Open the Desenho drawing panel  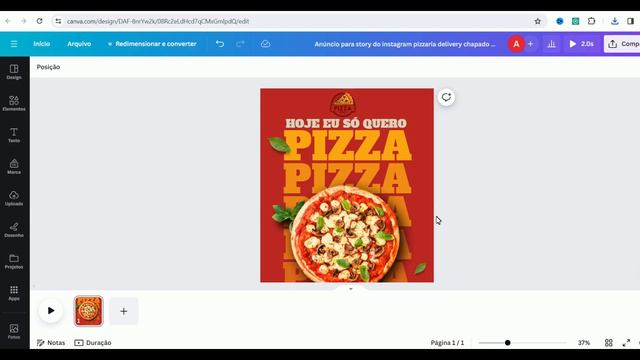click(x=14, y=230)
